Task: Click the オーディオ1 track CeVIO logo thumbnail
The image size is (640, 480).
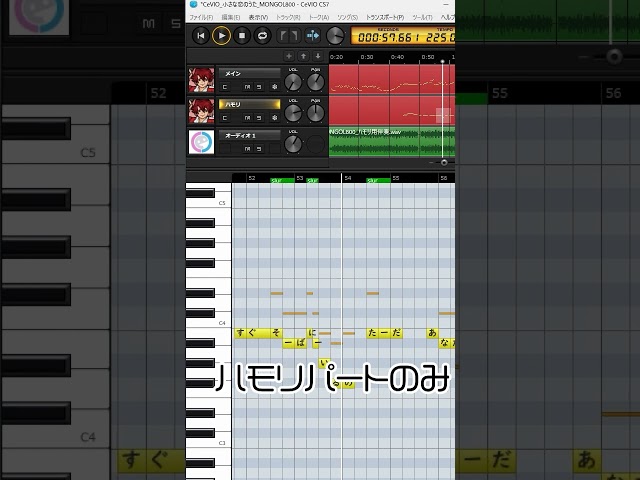Action: point(201,142)
